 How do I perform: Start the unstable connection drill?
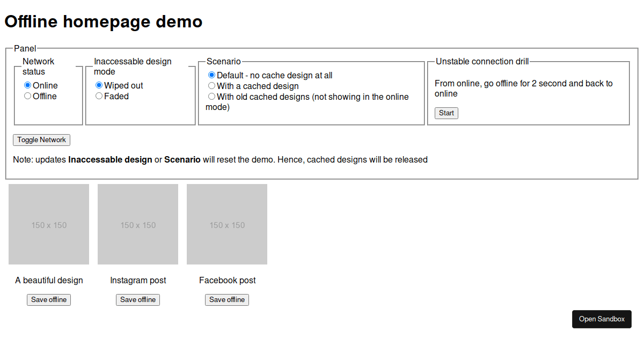pos(446,113)
